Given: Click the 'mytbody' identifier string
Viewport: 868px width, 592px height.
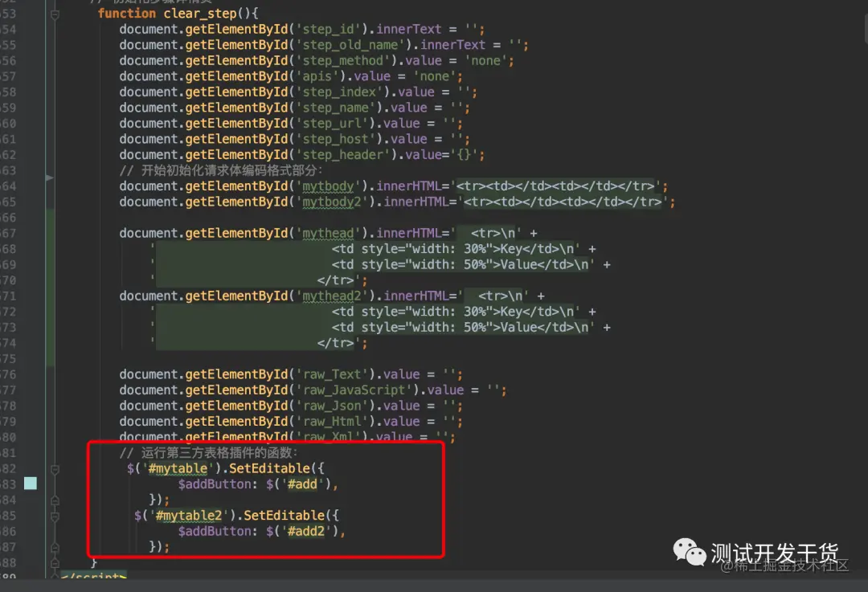Looking at the screenshot, I should point(328,186).
